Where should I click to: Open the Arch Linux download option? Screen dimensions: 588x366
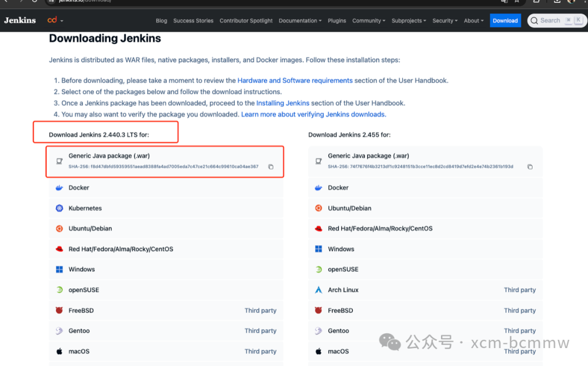[x=425, y=290]
